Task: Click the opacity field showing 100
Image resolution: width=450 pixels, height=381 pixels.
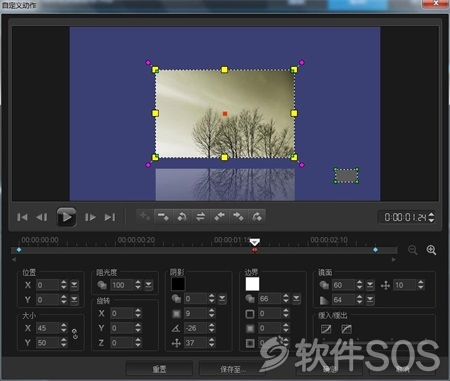Action: [122, 285]
